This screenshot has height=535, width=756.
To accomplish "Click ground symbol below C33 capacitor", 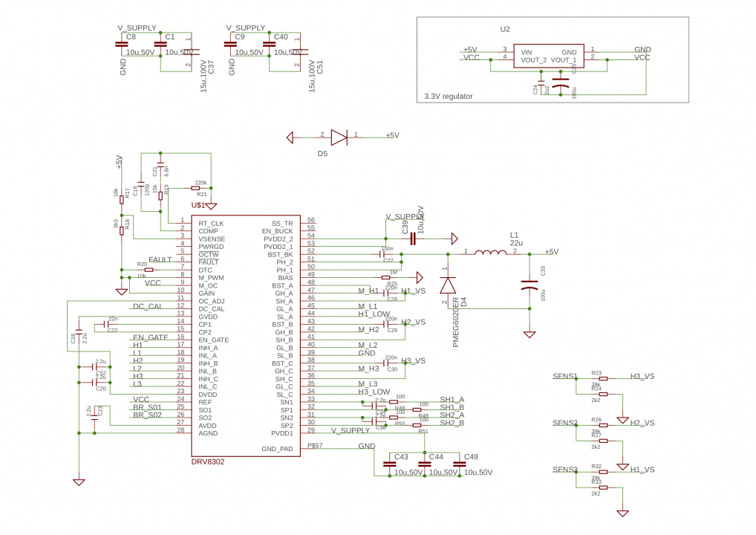I will pyautogui.click(x=529, y=334).
